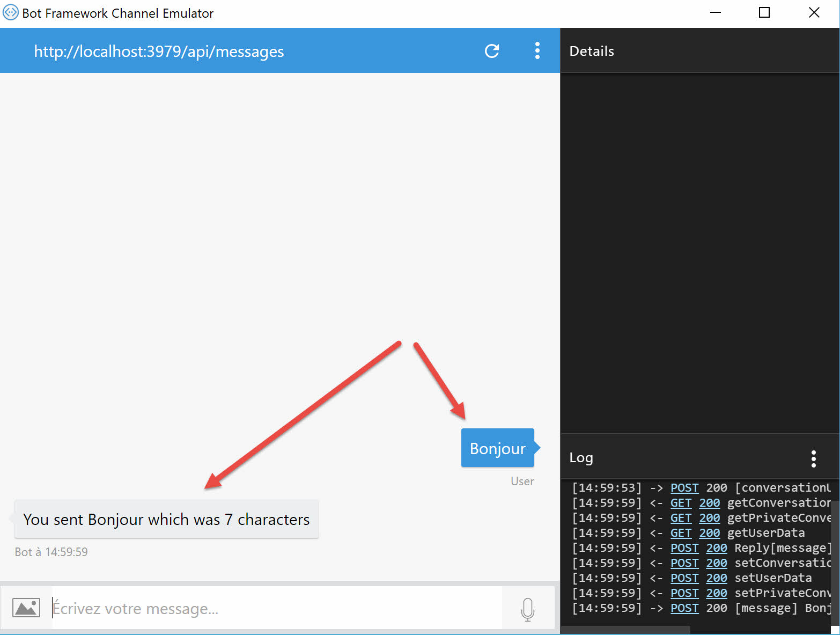Image resolution: width=840 pixels, height=635 pixels.
Task: Click the POST link for setUserData
Action: tap(684, 578)
